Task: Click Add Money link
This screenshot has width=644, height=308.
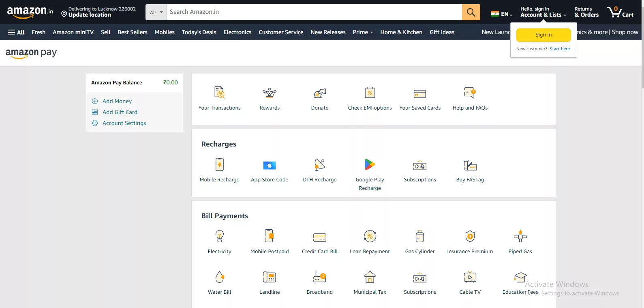Action: point(117,101)
